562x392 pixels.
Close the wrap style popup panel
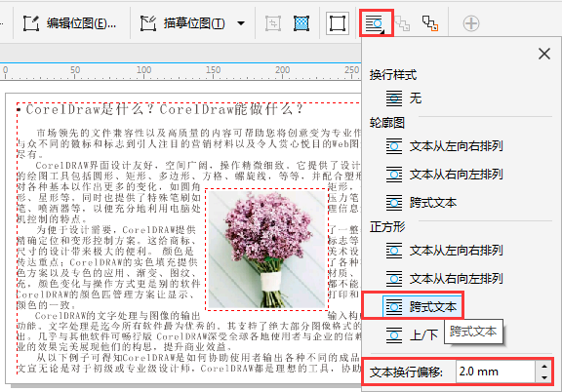pyautogui.click(x=544, y=54)
